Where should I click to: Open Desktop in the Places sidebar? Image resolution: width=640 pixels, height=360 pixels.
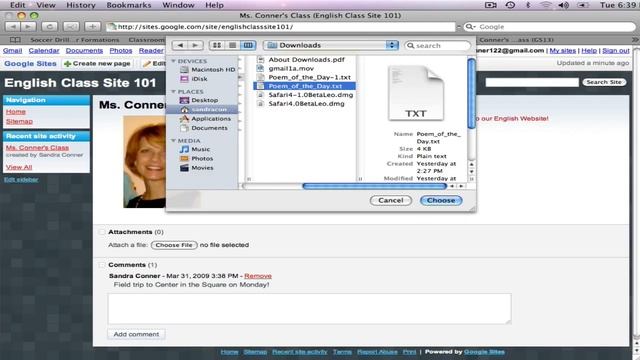pyautogui.click(x=199, y=100)
